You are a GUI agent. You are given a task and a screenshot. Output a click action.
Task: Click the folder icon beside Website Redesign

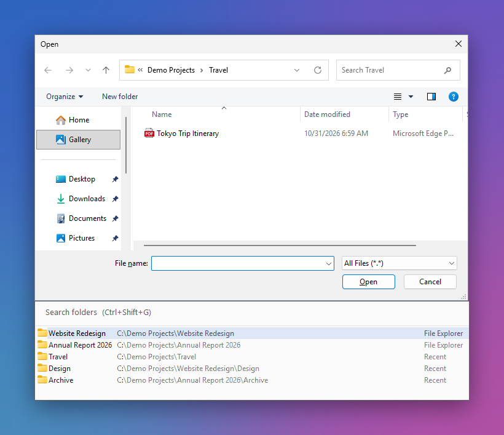tap(42, 332)
